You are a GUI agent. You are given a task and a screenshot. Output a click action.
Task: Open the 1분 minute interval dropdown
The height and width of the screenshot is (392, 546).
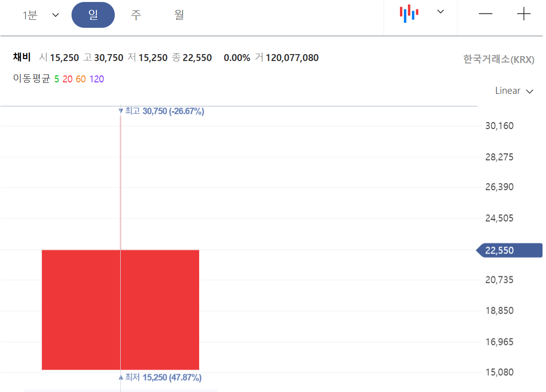pos(40,15)
